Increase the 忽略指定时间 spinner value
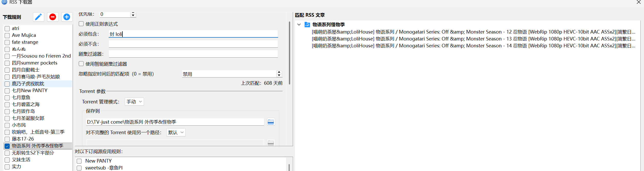The height and width of the screenshot is (171, 644). point(279,72)
